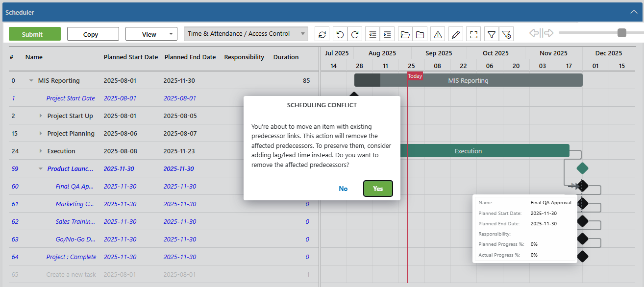Viewport: 644px width, 287px height.
Task: Click the black milestone diamond for Project : Complete
Action: coord(582,256)
